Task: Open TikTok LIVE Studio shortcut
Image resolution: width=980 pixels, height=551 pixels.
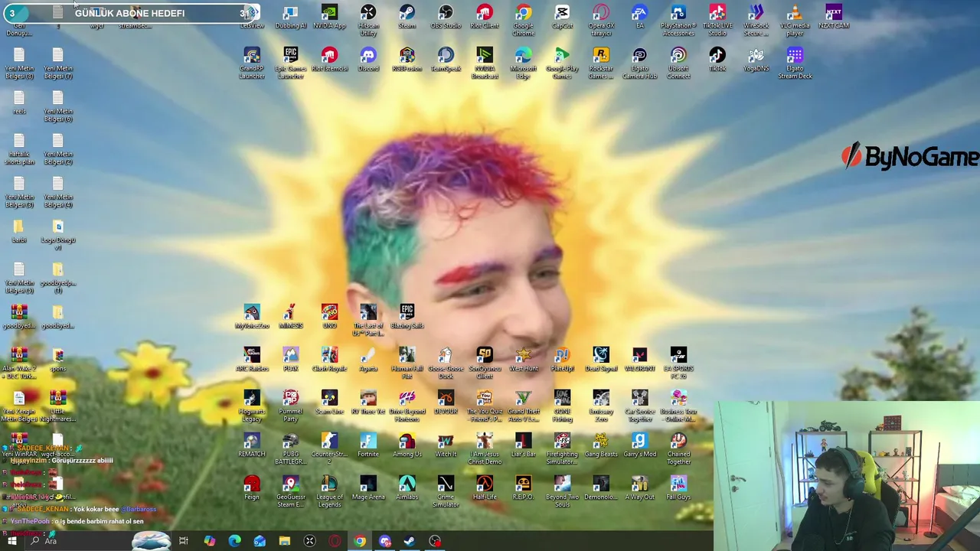Action: [717, 21]
